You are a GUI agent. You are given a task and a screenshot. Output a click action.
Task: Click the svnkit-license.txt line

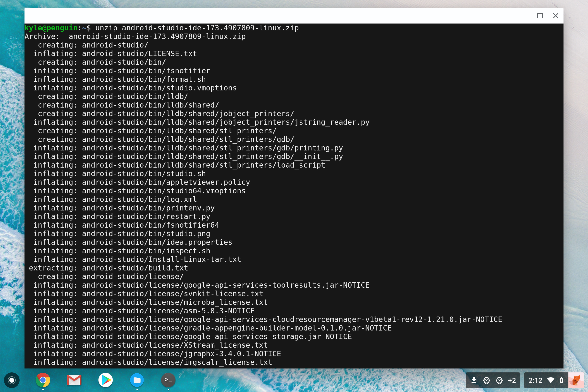tap(148, 294)
